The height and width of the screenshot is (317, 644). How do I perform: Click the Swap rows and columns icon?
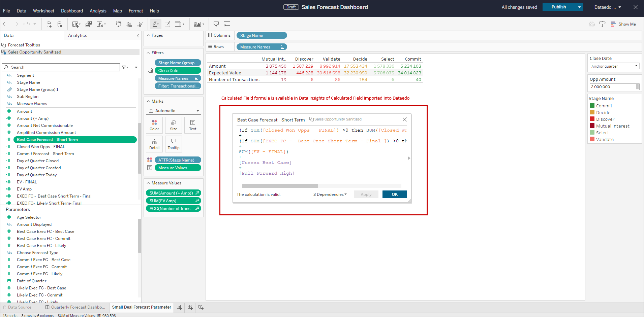119,24
